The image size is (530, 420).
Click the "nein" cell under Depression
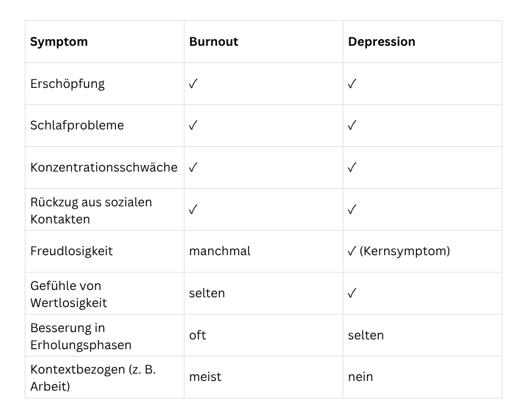click(x=360, y=377)
